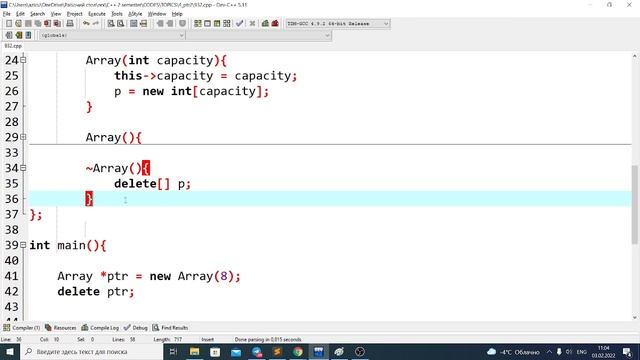Click the Find toolbar icon
The height and width of the screenshot is (360, 640).
click(111, 24)
